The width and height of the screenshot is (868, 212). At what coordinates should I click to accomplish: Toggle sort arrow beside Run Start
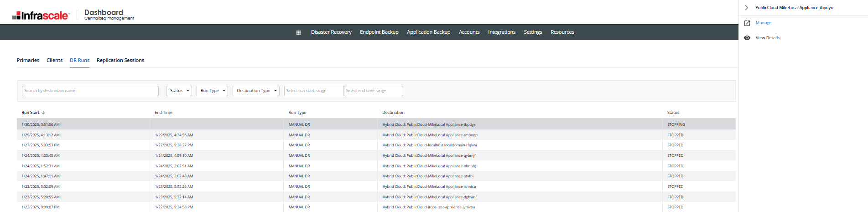[43, 113]
